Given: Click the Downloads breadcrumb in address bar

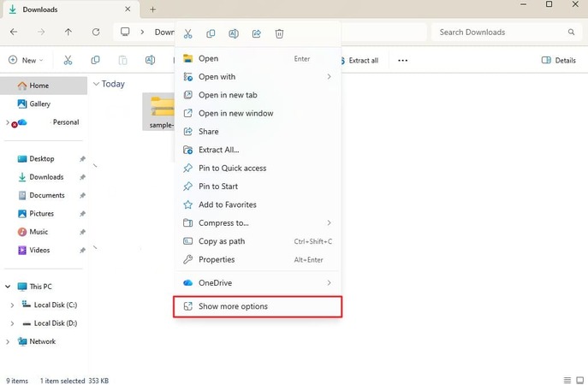Looking at the screenshot, I should 164,33.
